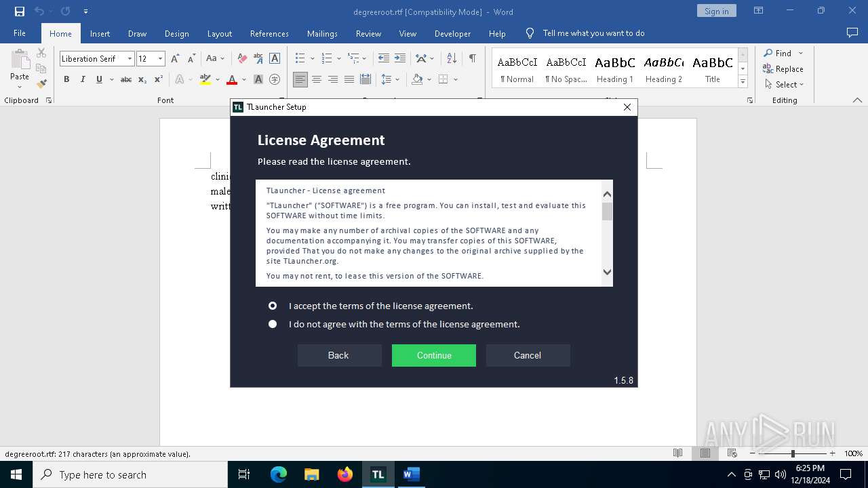
Task: Click the text highlight color yellow swatch
Action: click(205, 79)
